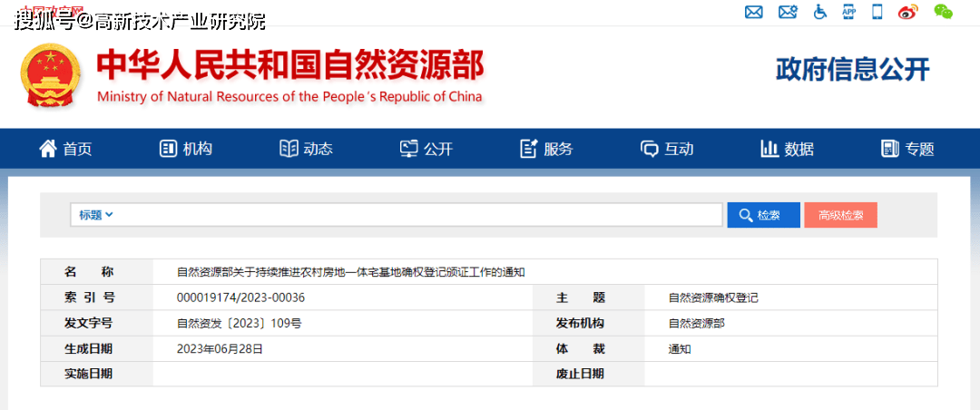Open the mail settings envelope-with-gear icon
980x410 pixels.
pos(789,12)
